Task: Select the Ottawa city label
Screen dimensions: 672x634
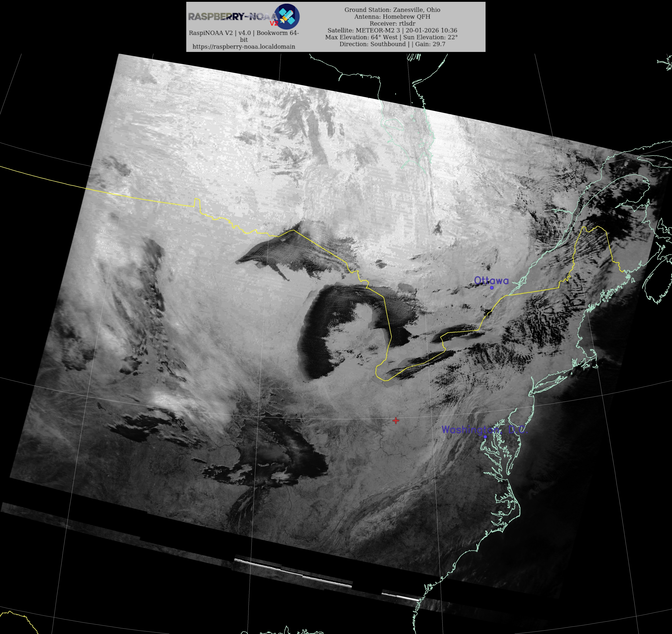Action: [x=491, y=280]
